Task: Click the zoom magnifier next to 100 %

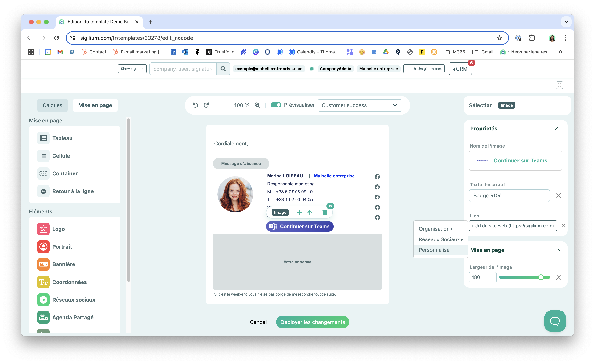Action: (x=257, y=105)
